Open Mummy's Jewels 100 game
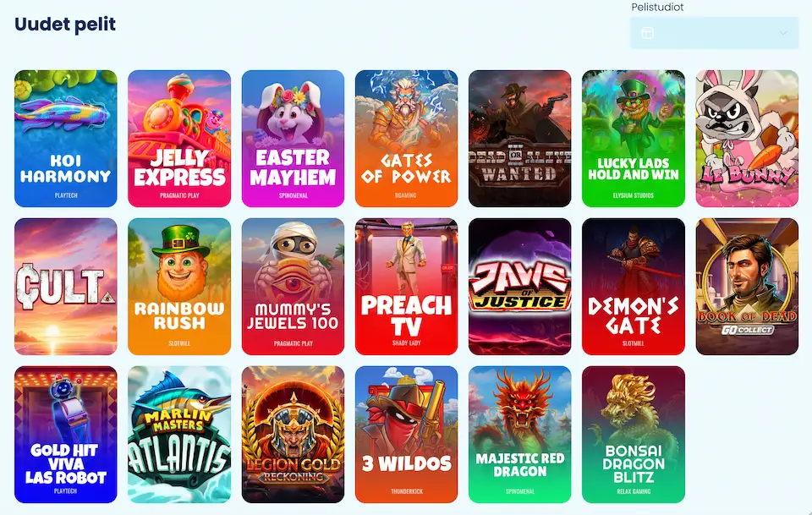The width and height of the screenshot is (812, 515). point(293,287)
